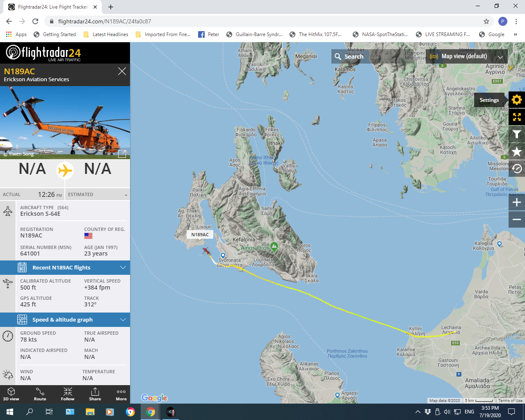The image size is (525, 420).
Task: Reload the page
Action: click(x=35, y=21)
